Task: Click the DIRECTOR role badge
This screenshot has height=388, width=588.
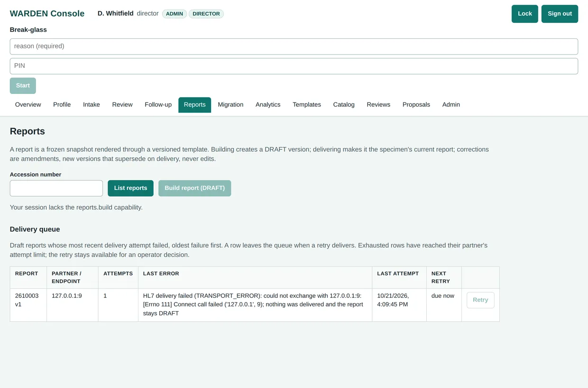Action: (x=206, y=14)
